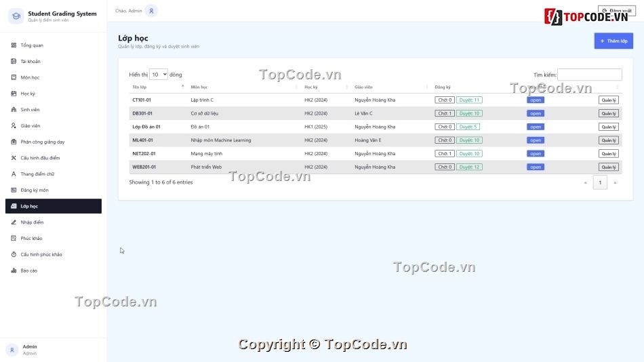Screen dimensions: 644x362
Task: Click the Tổng quan dashboard icon
Action: pyautogui.click(x=14, y=45)
